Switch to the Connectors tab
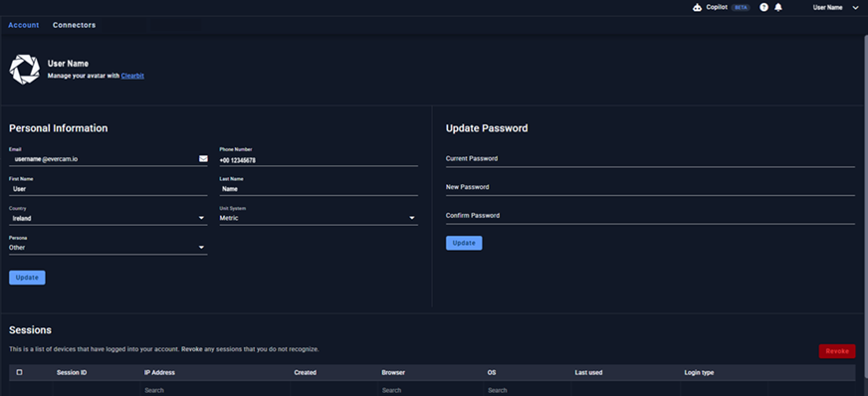The image size is (868, 396). pyautogui.click(x=75, y=26)
